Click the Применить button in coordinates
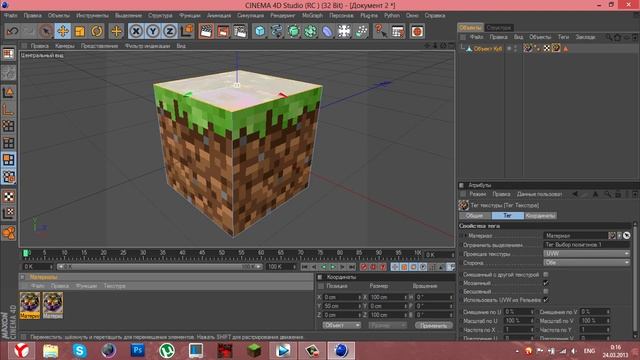Viewport: 640px width, 360px height. [x=433, y=325]
